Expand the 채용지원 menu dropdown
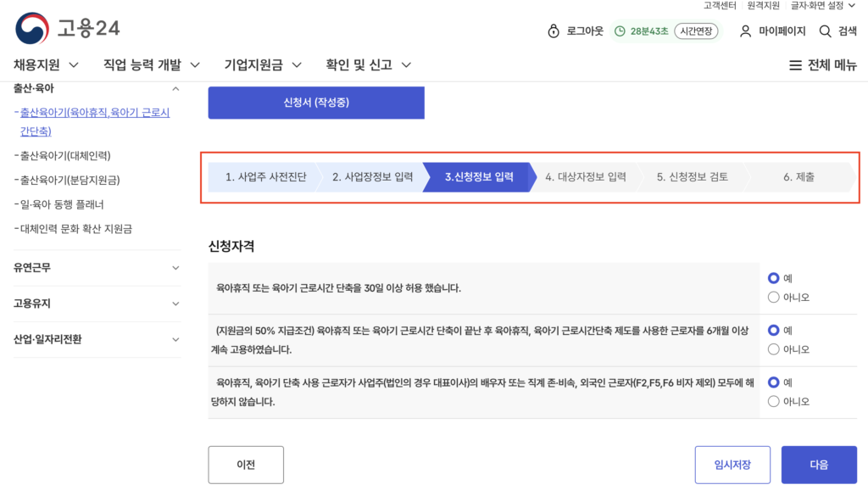Viewport: 868px width, 496px height. point(73,64)
